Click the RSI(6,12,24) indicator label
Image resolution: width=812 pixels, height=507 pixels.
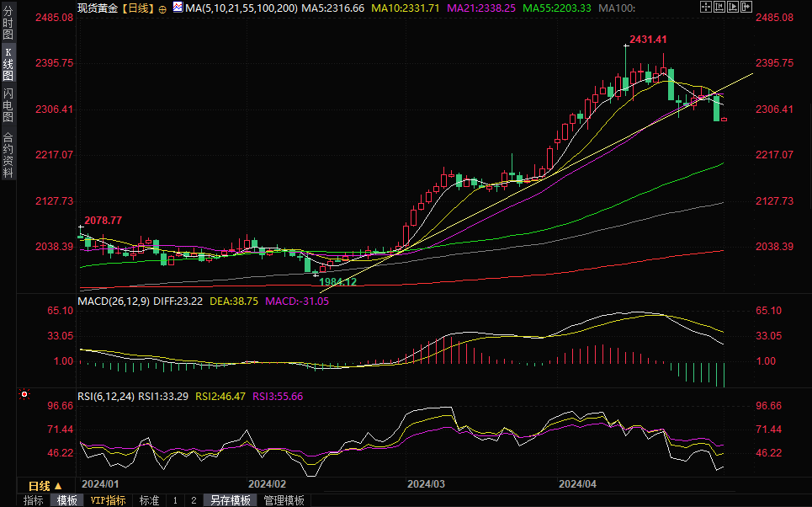pyautogui.click(x=106, y=396)
